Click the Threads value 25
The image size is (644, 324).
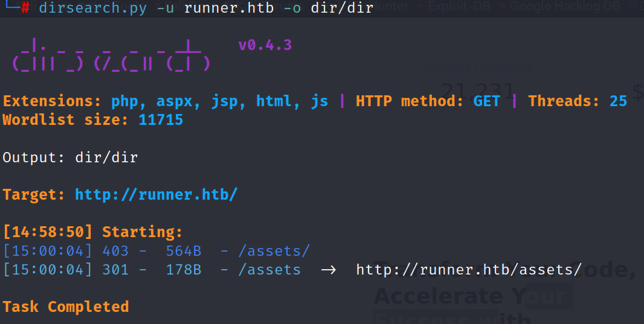618,101
